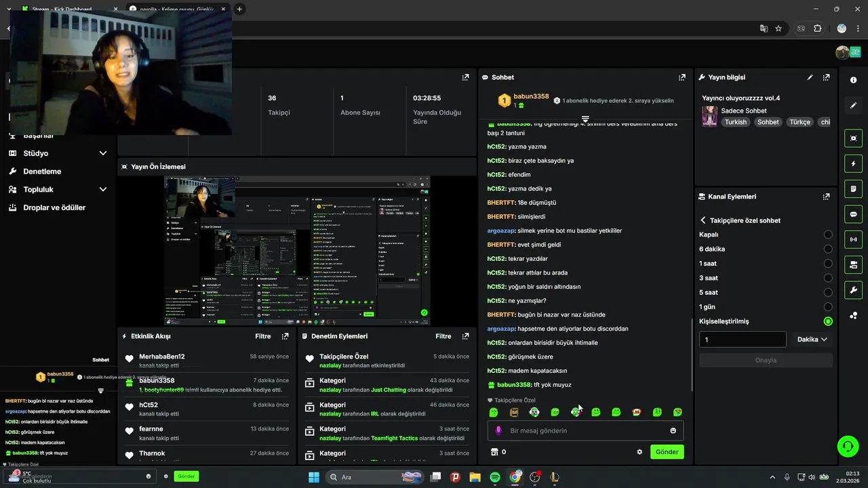Click the Yayın Ön İzlemesi preview thumbnail
868x488 pixels.
(x=298, y=251)
